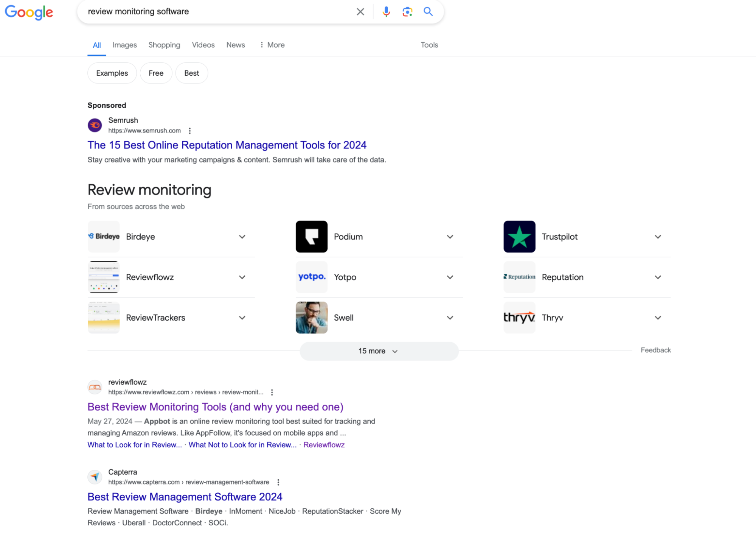Image resolution: width=756 pixels, height=536 pixels.
Task: Open reviewflowz result three-dot menu
Action: pyautogui.click(x=272, y=392)
